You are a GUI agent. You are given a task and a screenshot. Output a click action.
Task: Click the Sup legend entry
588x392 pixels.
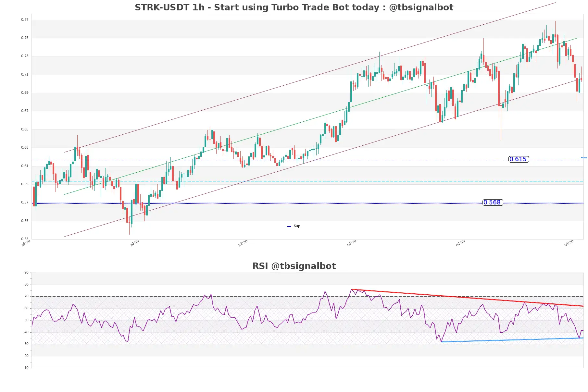click(x=294, y=226)
